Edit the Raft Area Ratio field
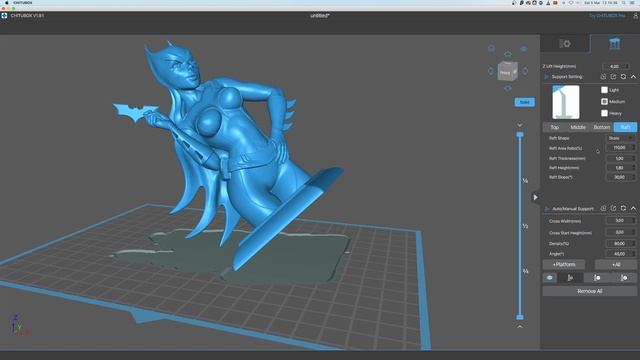Image resolution: width=640 pixels, height=360 pixels. [620, 148]
